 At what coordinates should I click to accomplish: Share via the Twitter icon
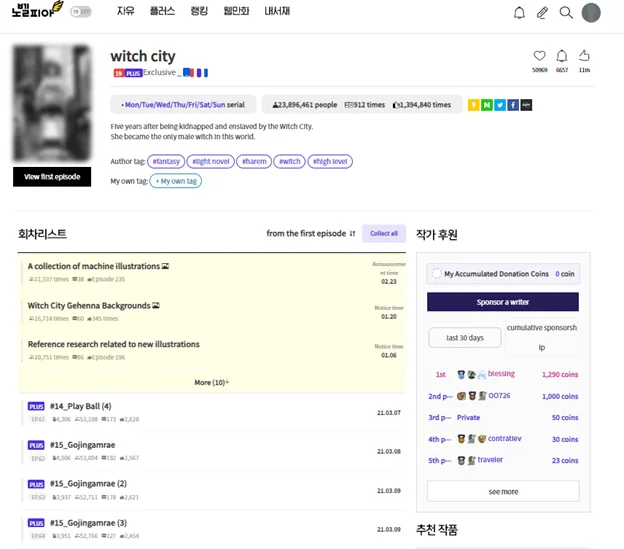[x=500, y=105]
